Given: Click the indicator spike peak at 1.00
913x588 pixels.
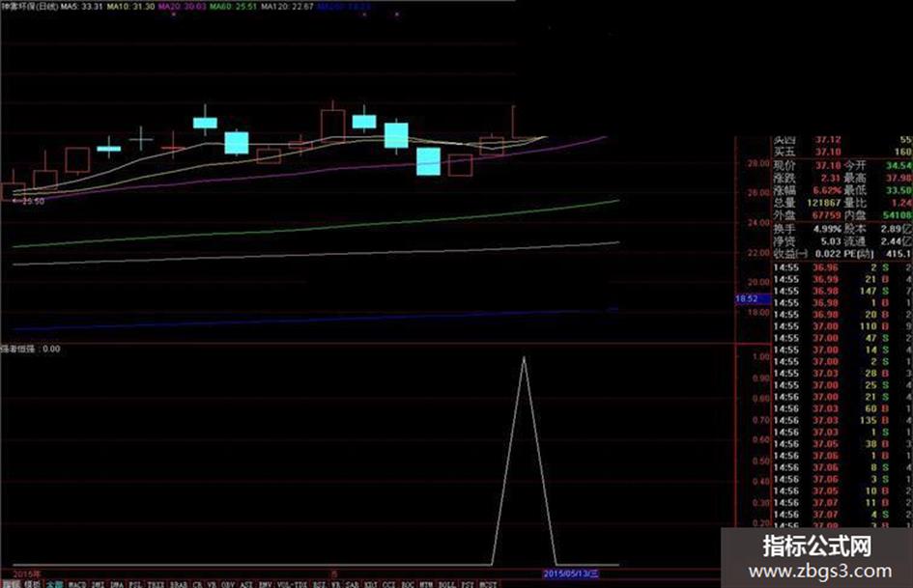Looking at the screenshot, I should (524, 358).
